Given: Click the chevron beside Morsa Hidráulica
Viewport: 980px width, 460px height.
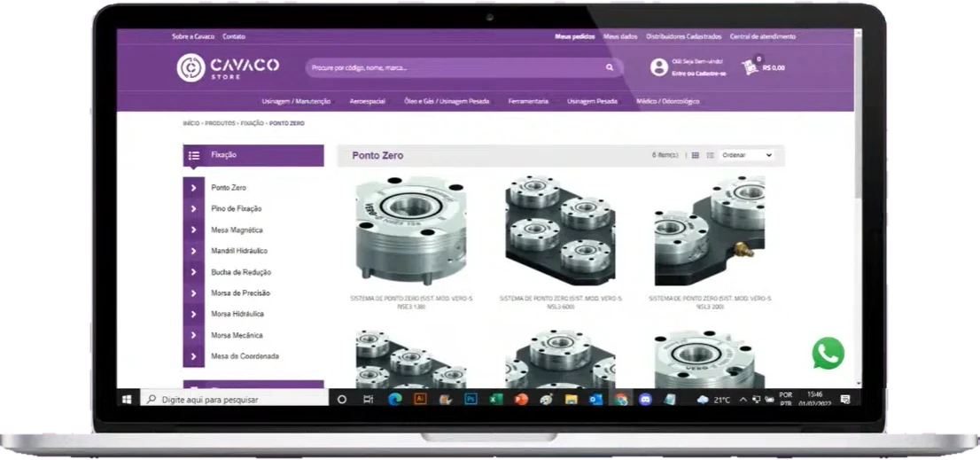Looking at the screenshot, I should tap(194, 314).
